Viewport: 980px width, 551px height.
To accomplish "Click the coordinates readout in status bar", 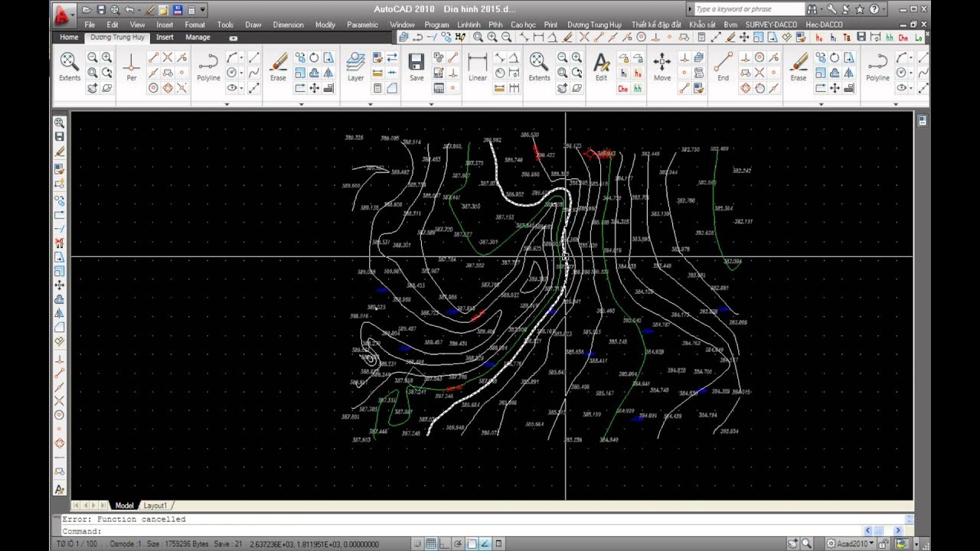I will pos(315,544).
